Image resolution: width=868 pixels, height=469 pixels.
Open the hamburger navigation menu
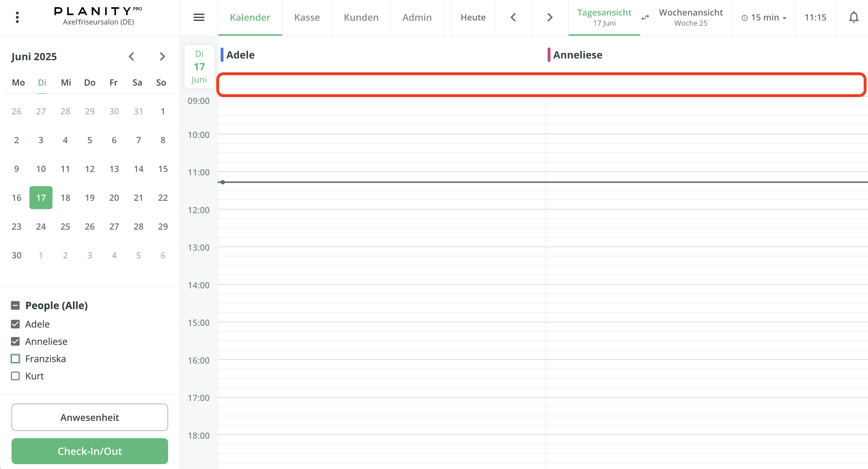(x=199, y=17)
